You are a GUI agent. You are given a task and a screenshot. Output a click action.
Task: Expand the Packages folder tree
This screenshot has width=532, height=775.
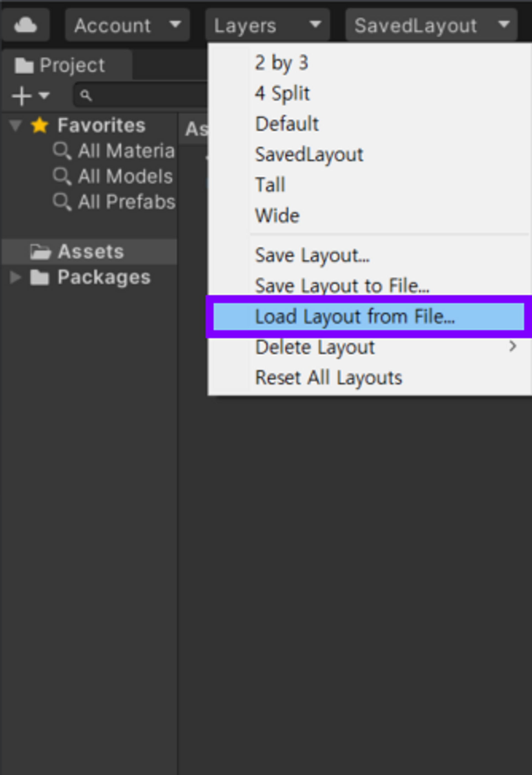click(15, 277)
